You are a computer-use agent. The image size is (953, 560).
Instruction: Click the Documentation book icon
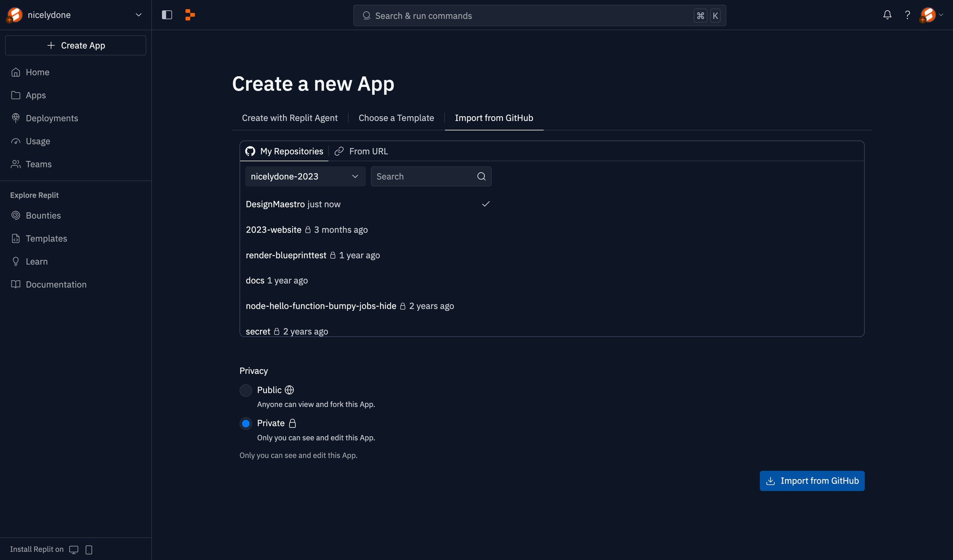point(15,285)
